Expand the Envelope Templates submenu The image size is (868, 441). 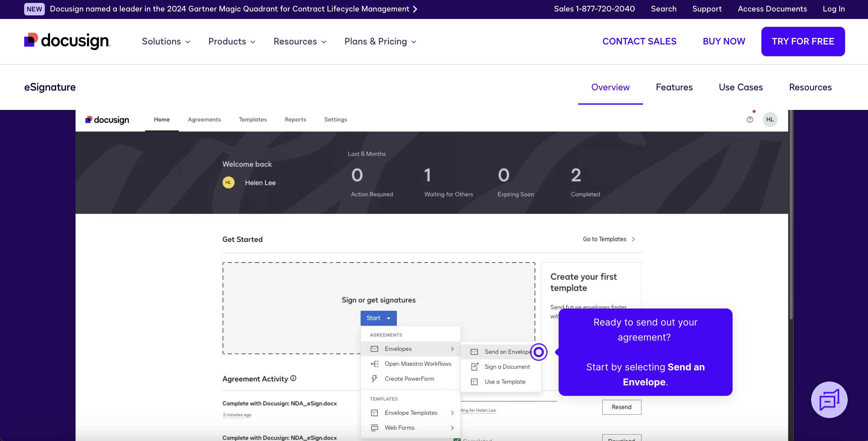(452, 413)
